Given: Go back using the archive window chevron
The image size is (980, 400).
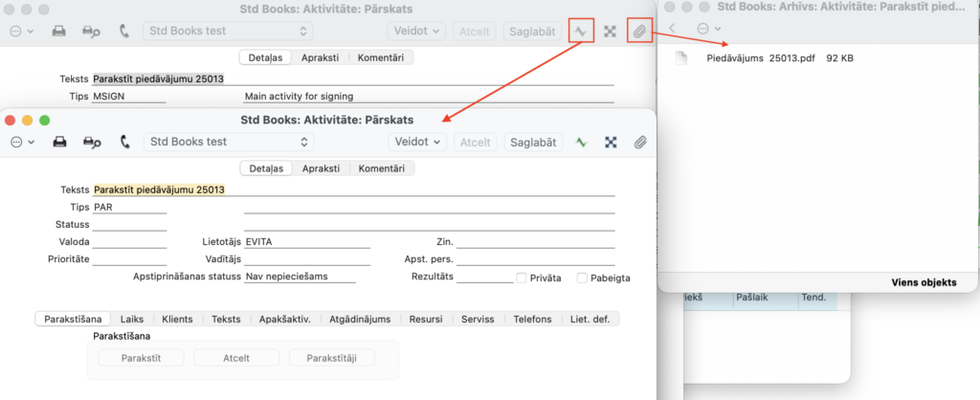Looking at the screenshot, I should 673,29.
